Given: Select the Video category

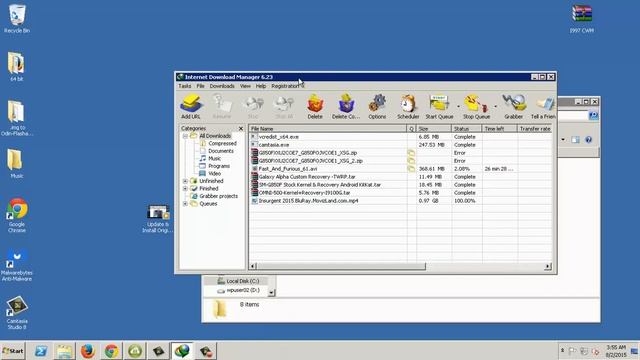Looking at the screenshot, I should click(x=210, y=173).
